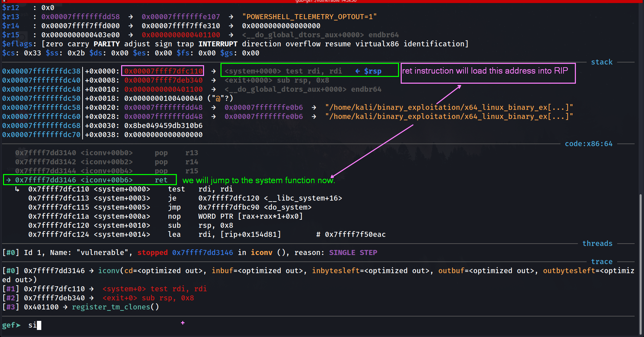Click the small pink plus marker near prompt

tap(183, 323)
